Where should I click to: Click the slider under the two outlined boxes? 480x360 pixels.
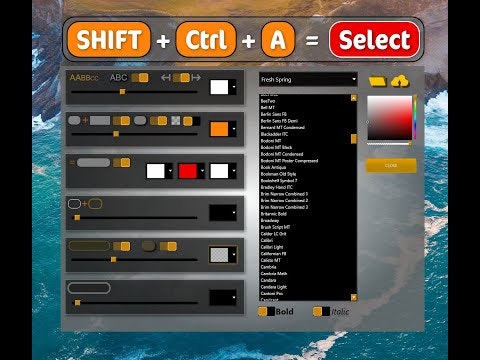click(134, 218)
